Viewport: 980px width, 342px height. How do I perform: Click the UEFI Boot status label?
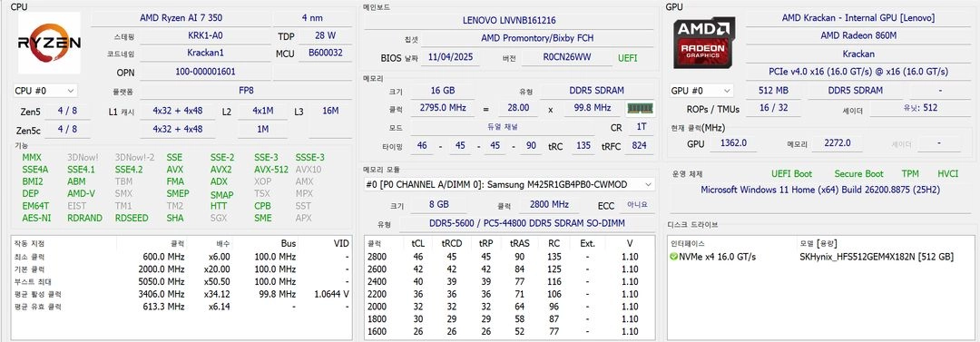pos(792,174)
